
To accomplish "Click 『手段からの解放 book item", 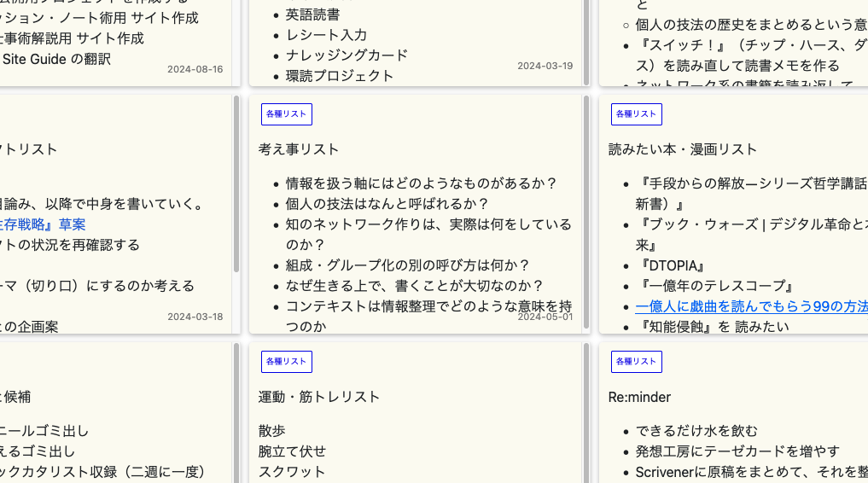I will pos(751,194).
